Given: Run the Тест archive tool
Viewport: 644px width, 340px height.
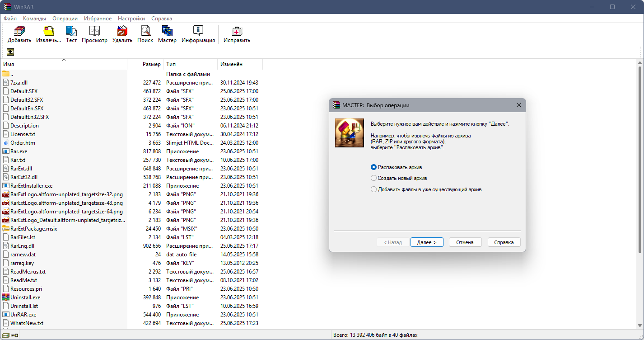Looking at the screenshot, I should 71,34.
